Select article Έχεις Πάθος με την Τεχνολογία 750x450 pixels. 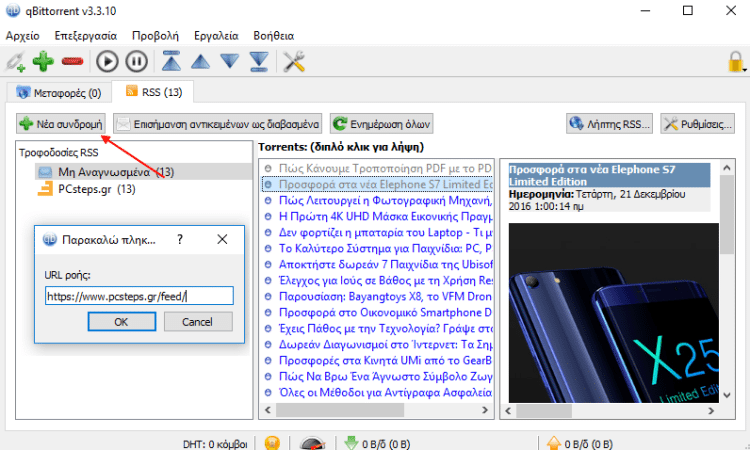click(x=378, y=329)
